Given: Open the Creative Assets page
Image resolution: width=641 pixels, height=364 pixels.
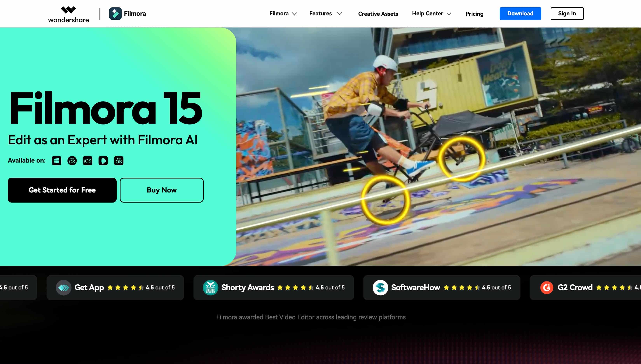Looking at the screenshot, I should click(378, 14).
